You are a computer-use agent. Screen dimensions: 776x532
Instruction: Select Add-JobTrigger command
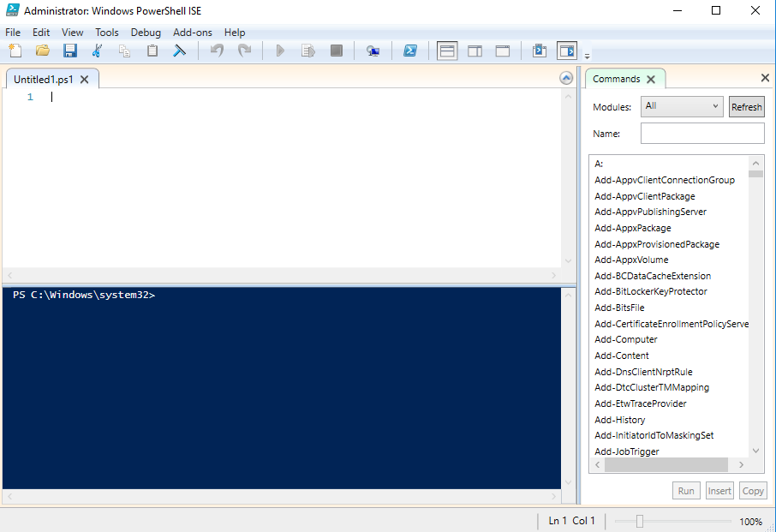pos(627,451)
